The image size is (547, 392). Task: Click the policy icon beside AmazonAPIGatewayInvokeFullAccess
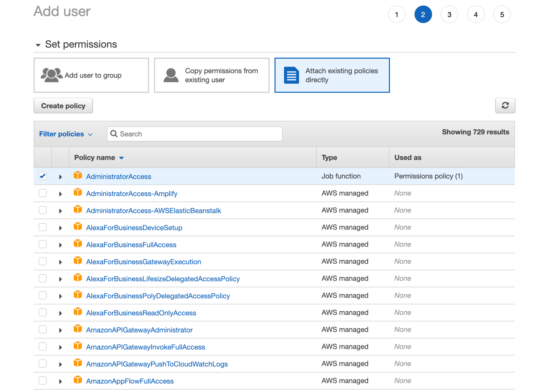[x=78, y=346]
